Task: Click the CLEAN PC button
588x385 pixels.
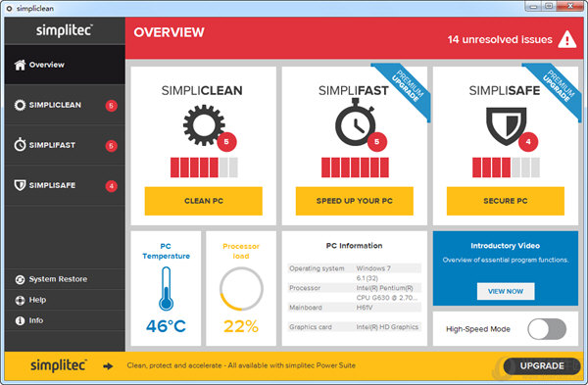Action: [x=204, y=201]
